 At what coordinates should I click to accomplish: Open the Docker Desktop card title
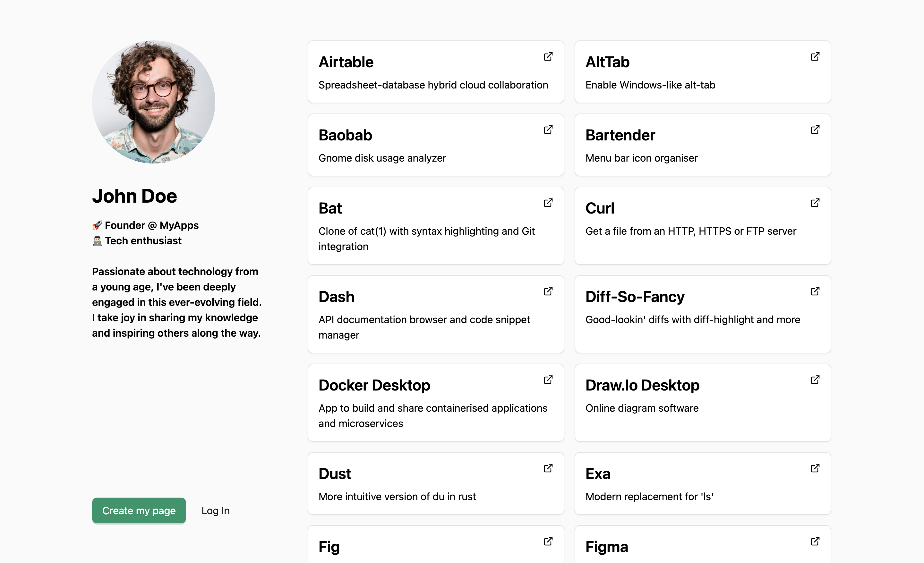coord(374,385)
